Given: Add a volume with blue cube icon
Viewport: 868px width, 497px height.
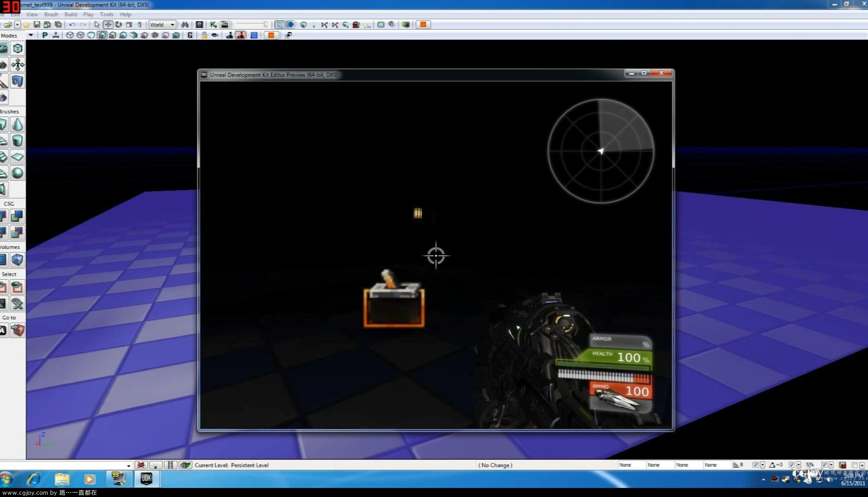Looking at the screenshot, I should click(18, 259).
